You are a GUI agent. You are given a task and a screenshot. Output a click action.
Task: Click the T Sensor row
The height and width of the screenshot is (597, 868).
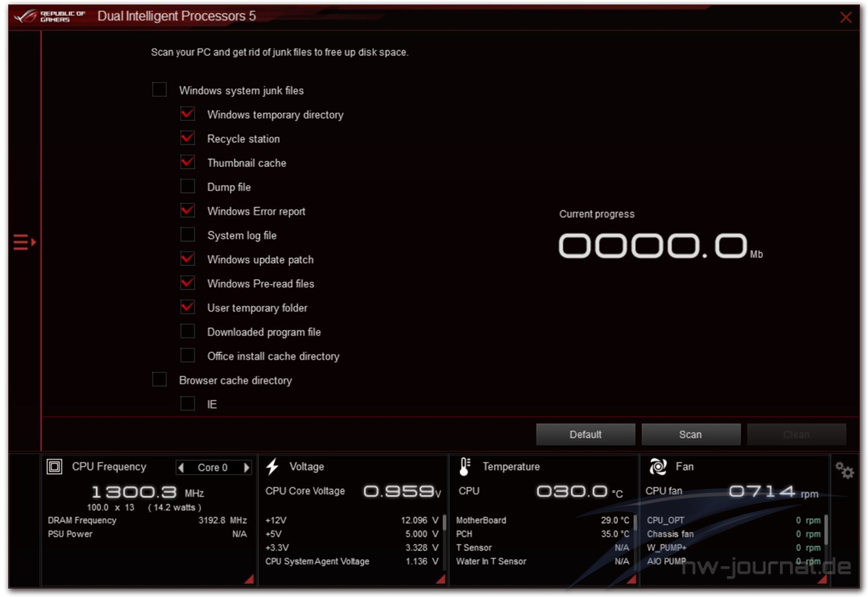coord(542,548)
